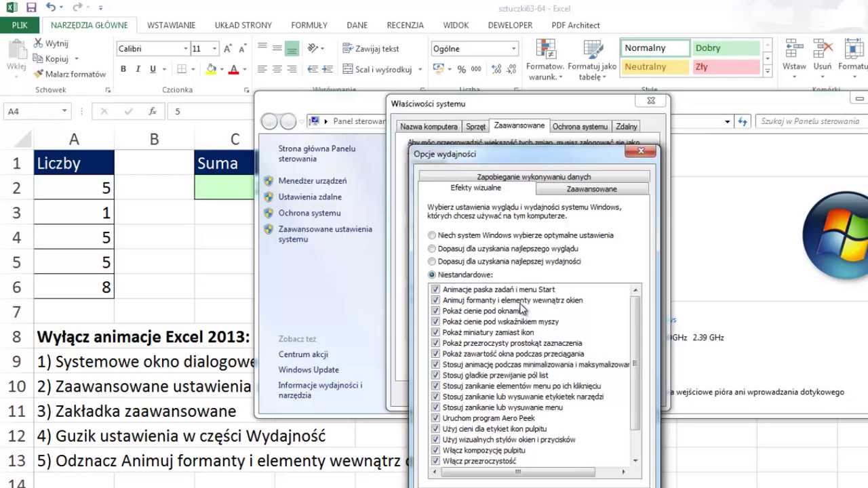Toggle underline formatting
The width and height of the screenshot is (868, 488).
click(x=153, y=69)
